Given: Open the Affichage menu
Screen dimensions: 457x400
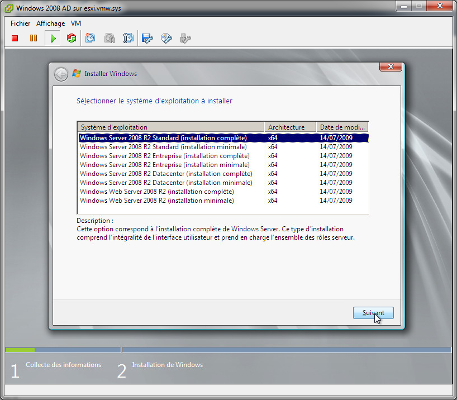Looking at the screenshot, I should pyautogui.click(x=51, y=24).
